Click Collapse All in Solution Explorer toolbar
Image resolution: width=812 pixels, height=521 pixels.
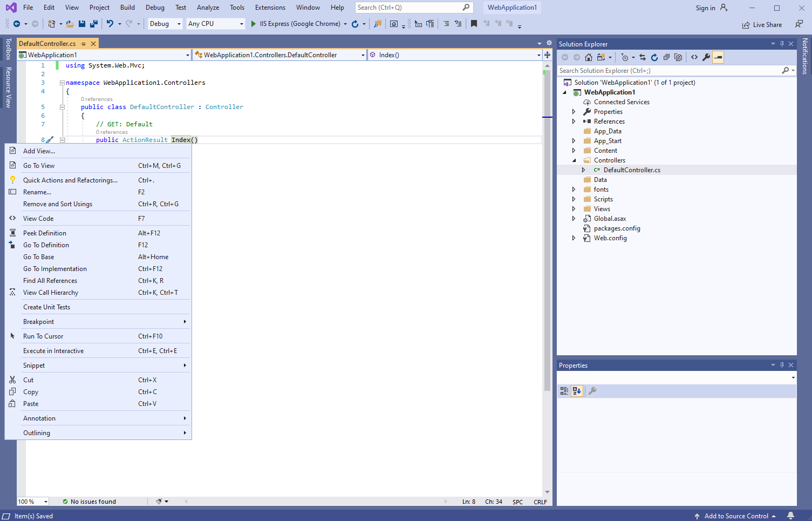tap(666, 57)
